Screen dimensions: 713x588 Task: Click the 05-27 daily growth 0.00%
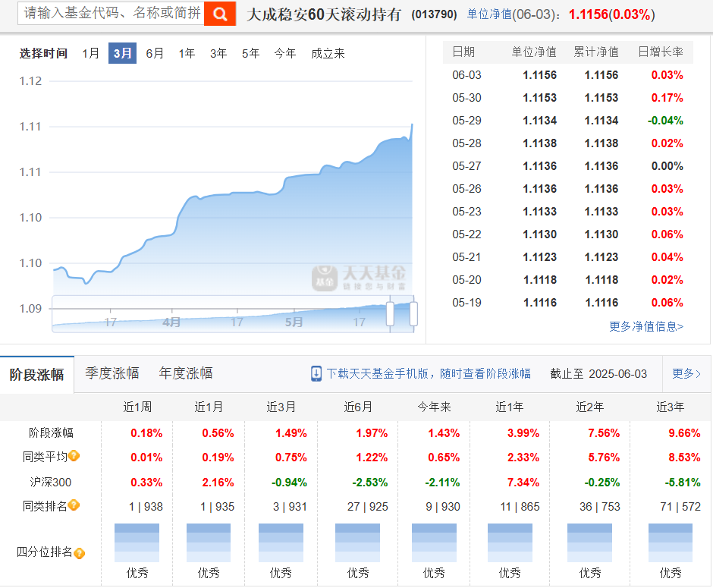pos(667,166)
